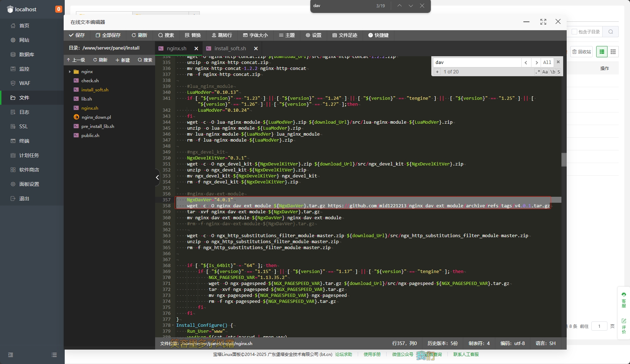Open 快捷键 shortcut keys help
Image resolution: width=630 pixels, height=364 pixels.
[x=378, y=35]
